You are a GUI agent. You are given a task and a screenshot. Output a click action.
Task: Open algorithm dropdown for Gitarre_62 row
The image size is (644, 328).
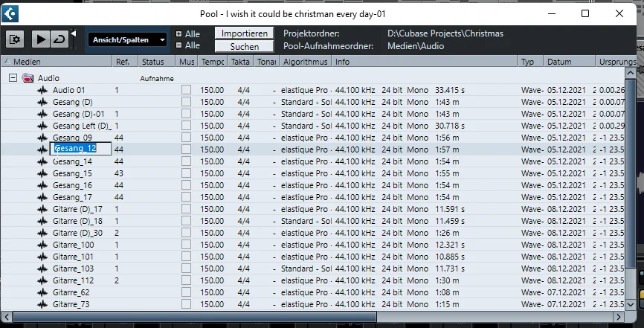(306, 292)
